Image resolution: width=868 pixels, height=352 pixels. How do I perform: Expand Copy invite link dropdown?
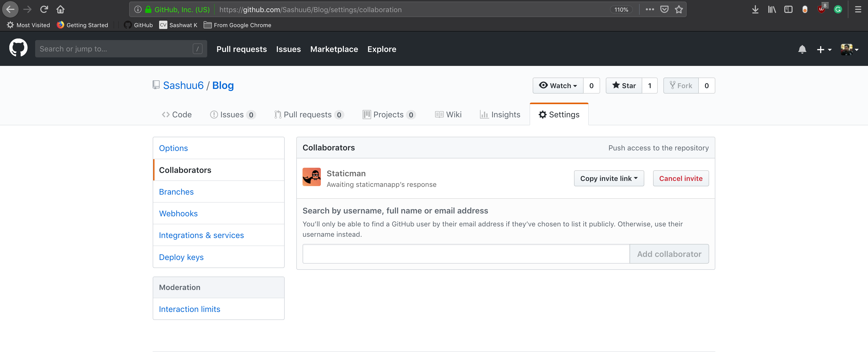609,178
